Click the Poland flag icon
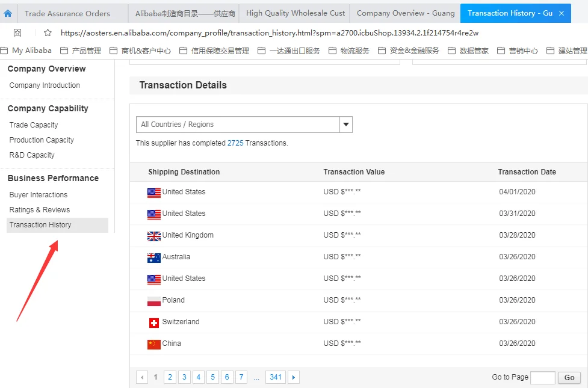This screenshot has width=588, height=388. coord(154,301)
